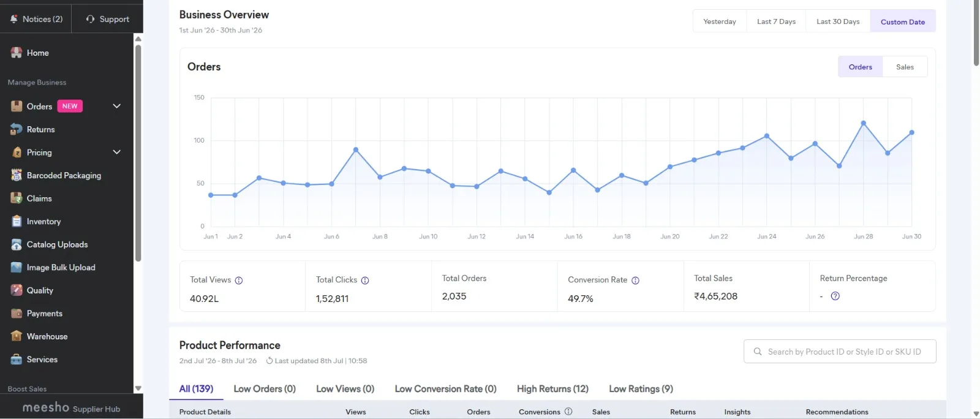Open the All (139) products tab
Screen dimensions: 980x419
click(x=196, y=389)
